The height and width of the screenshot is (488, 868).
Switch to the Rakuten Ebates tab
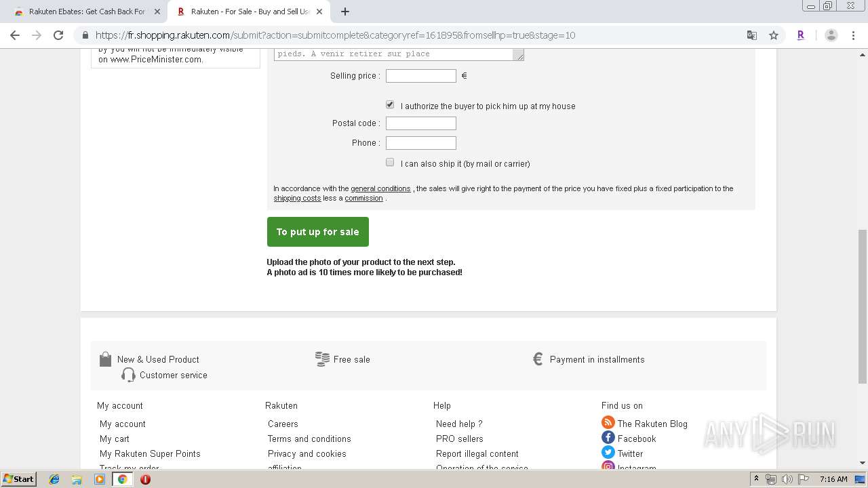86,12
